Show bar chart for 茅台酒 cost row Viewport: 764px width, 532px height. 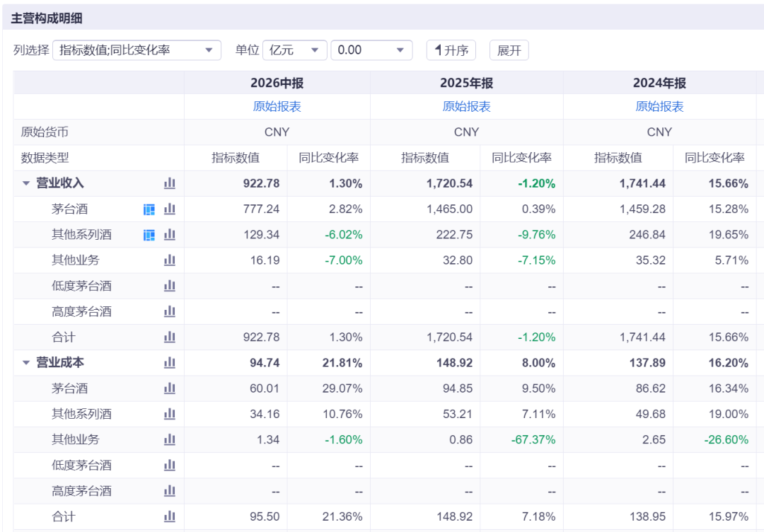tap(170, 388)
